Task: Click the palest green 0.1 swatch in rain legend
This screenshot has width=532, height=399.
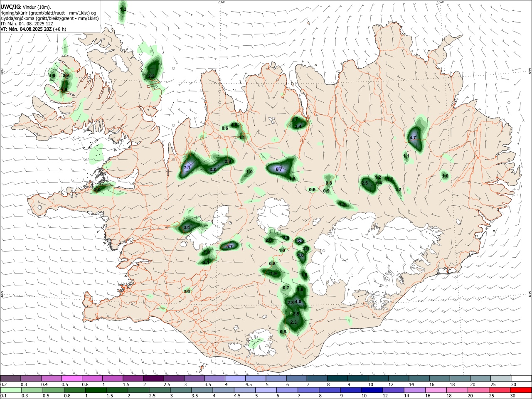Action: coord(10,390)
